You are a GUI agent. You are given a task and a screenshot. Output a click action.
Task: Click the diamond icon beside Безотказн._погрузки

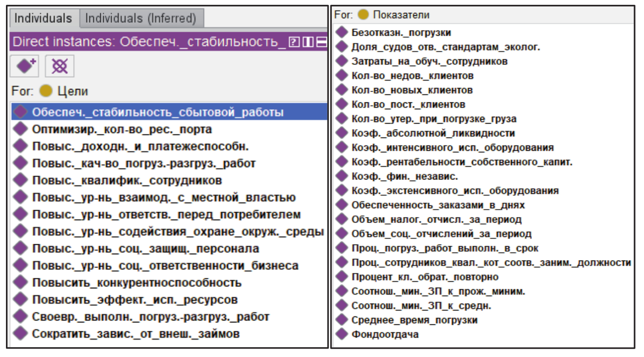342,33
